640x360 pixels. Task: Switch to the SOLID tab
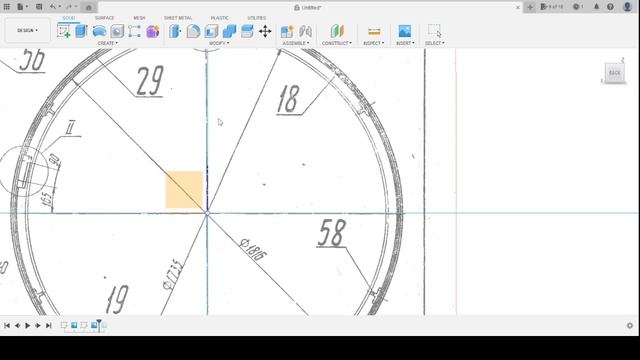[69, 18]
